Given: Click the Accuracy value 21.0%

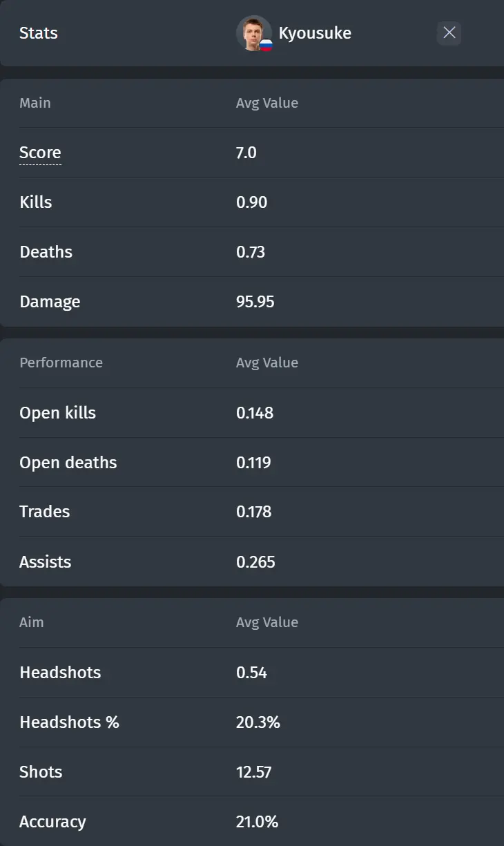Looking at the screenshot, I should pyautogui.click(x=257, y=821).
